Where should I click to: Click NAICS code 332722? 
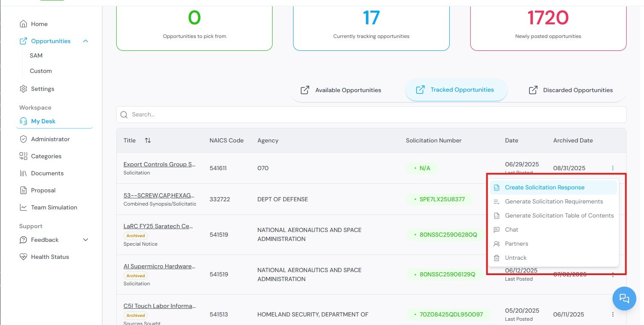(219, 199)
